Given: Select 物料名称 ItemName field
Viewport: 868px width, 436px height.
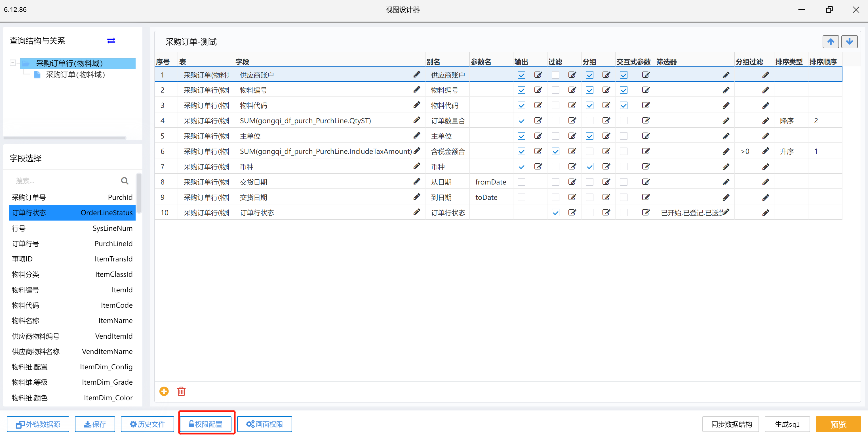Looking at the screenshot, I should click(x=72, y=320).
